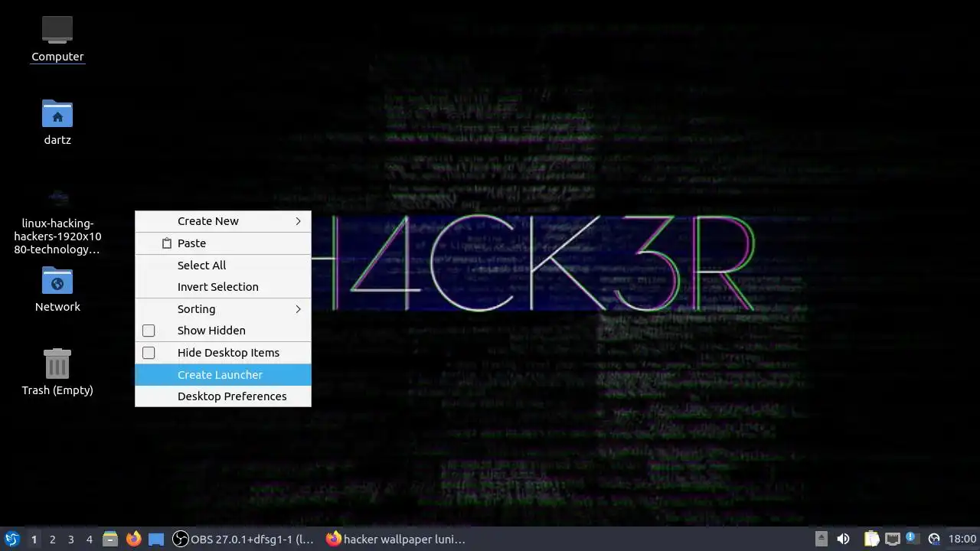Open the wired network tray icon
Viewport: 980px width, 551px height.
tap(892, 539)
